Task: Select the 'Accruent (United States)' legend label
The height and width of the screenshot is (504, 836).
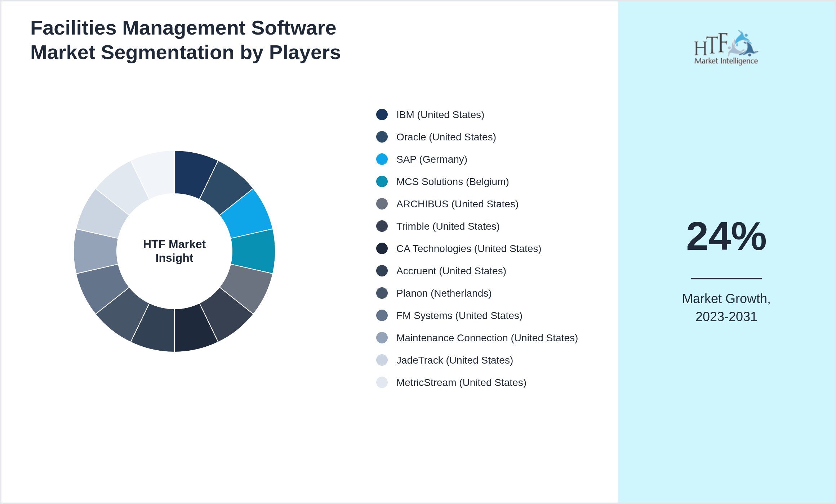Action: pos(451,271)
